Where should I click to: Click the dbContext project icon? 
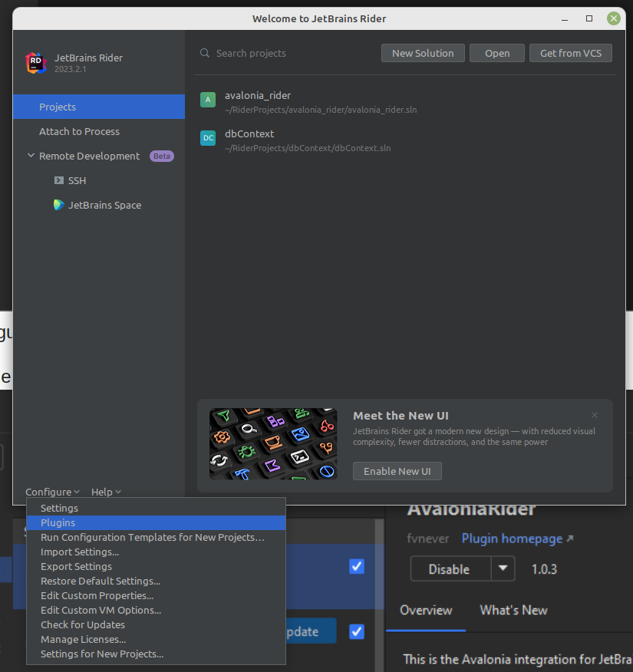[208, 138]
